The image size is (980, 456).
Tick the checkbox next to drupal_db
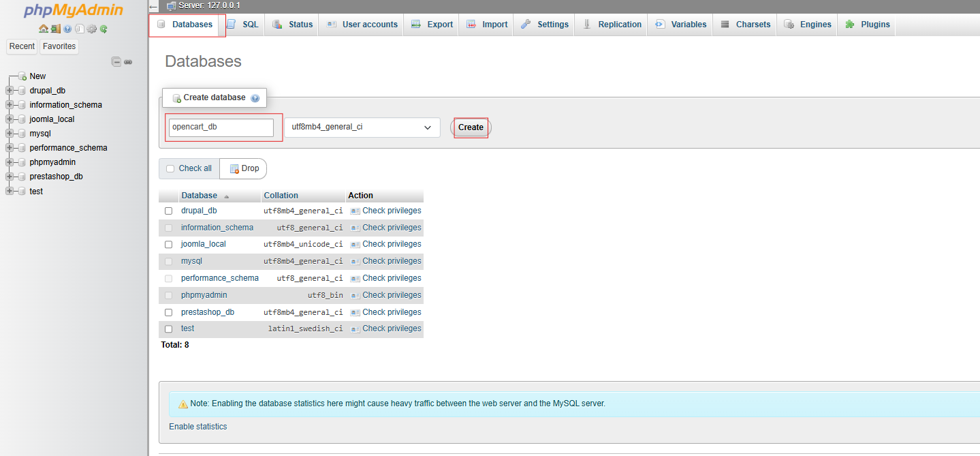[x=168, y=211]
